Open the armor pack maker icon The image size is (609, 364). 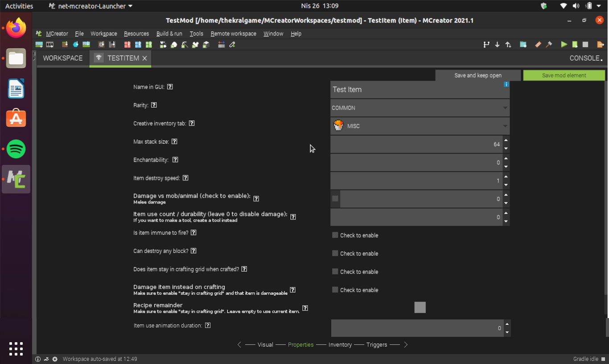195,45
